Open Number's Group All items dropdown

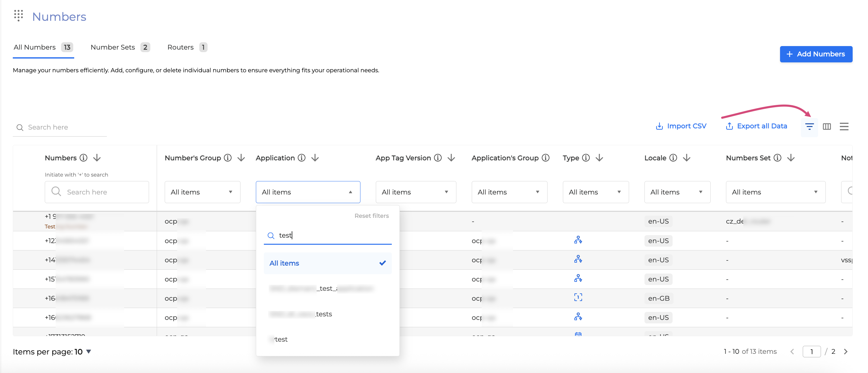tap(202, 192)
